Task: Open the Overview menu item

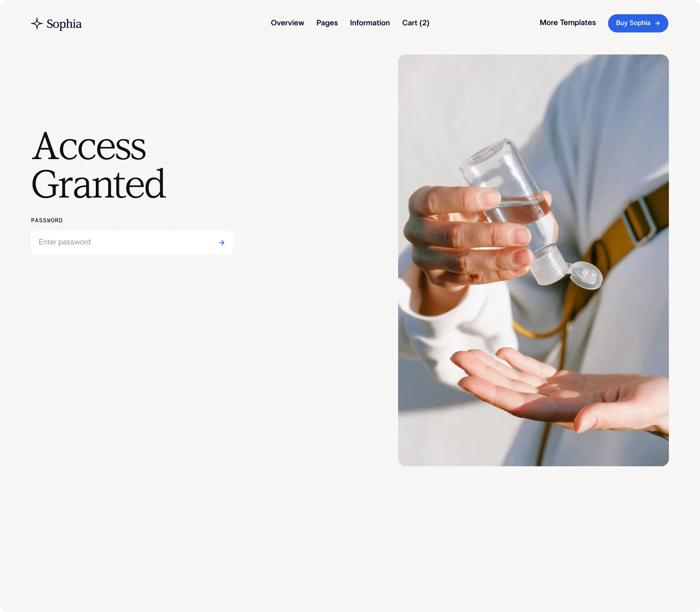Action: click(x=287, y=23)
